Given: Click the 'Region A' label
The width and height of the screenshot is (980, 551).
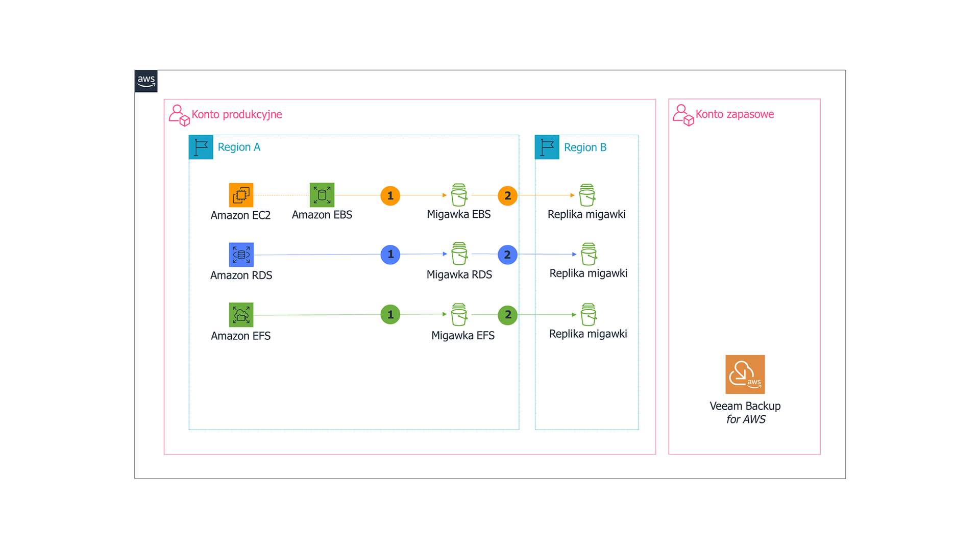Looking at the screenshot, I should coord(239,147).
